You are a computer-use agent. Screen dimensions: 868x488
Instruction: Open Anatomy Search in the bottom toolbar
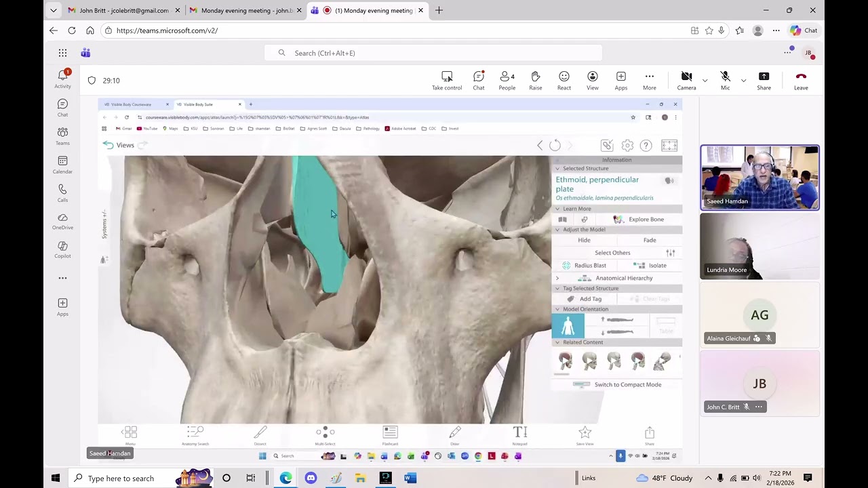tap(195, 435)
